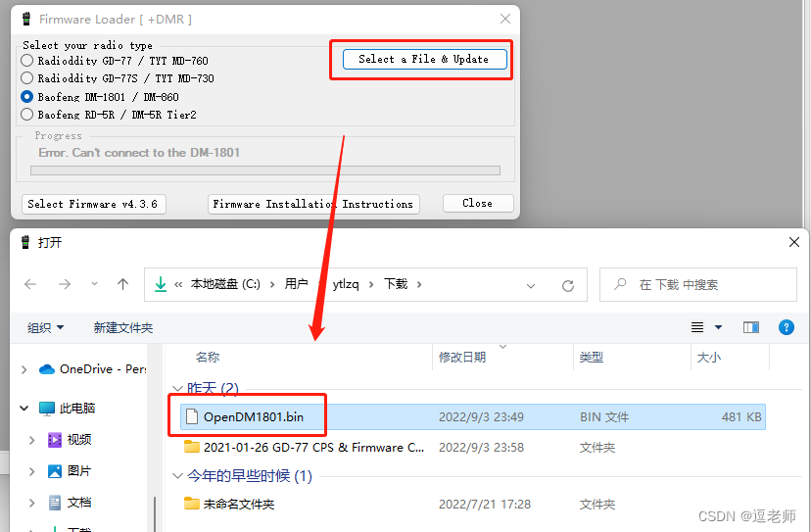Viewport: 811px width, 532px height.
Task: Go up one folder level
Action: click(x=122, y=284)
